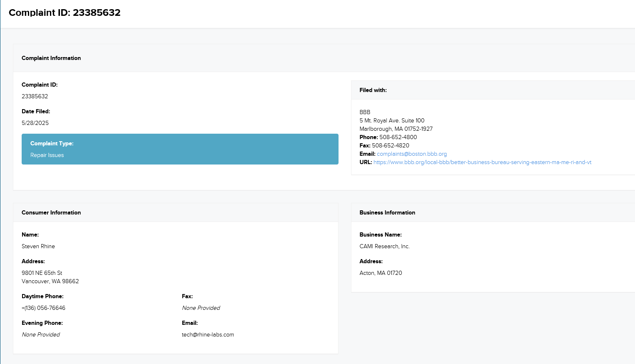Select the business name CAMI Research, Inc.
This screenshot has height=364, width=635.
pos(384,247)
